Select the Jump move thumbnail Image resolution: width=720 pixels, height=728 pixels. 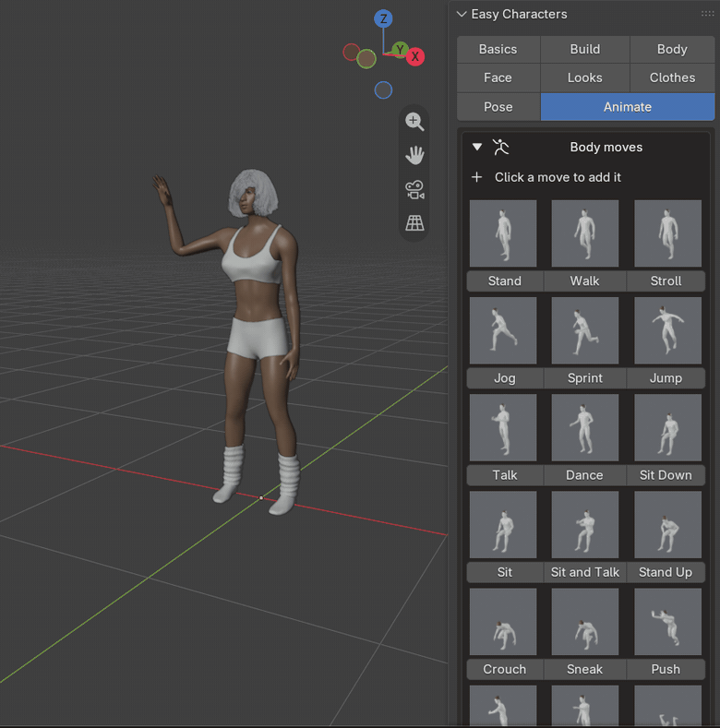pos(667,330)
